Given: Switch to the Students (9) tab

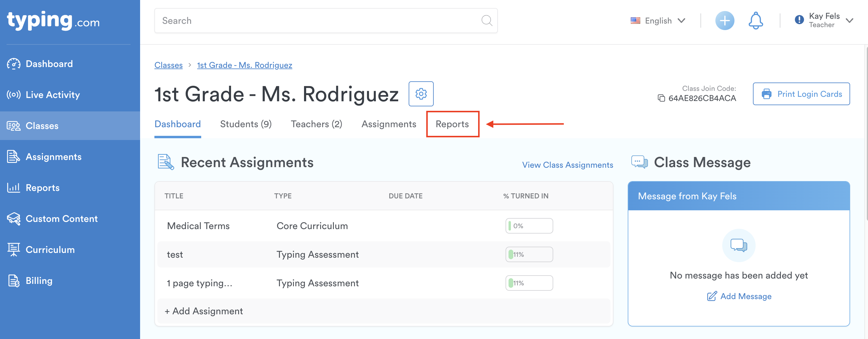Looking at the screenshot, I should pyautogui.click(x=246, y=124).
